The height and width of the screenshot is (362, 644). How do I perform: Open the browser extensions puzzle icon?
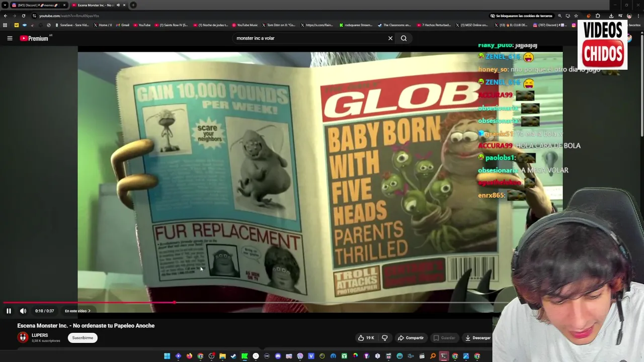click(598, 16)
